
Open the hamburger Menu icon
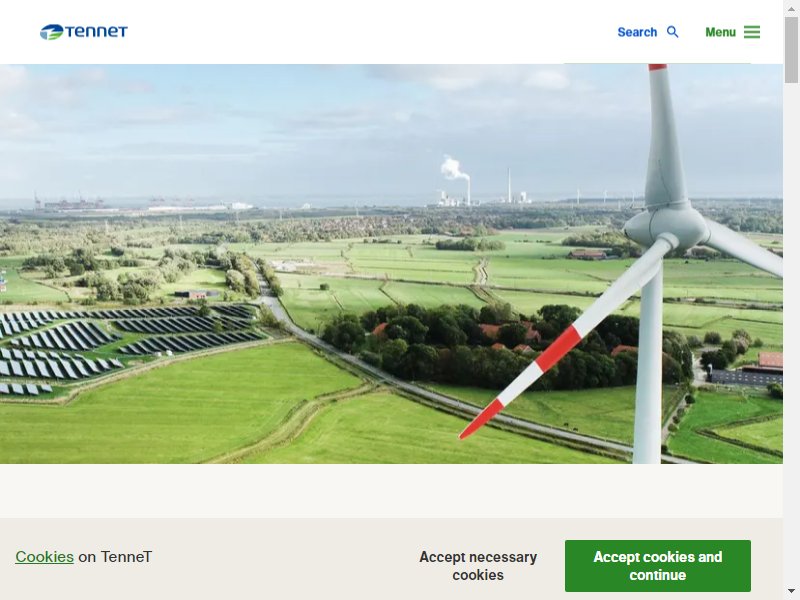pyautogui.click(x=752, y=32)
